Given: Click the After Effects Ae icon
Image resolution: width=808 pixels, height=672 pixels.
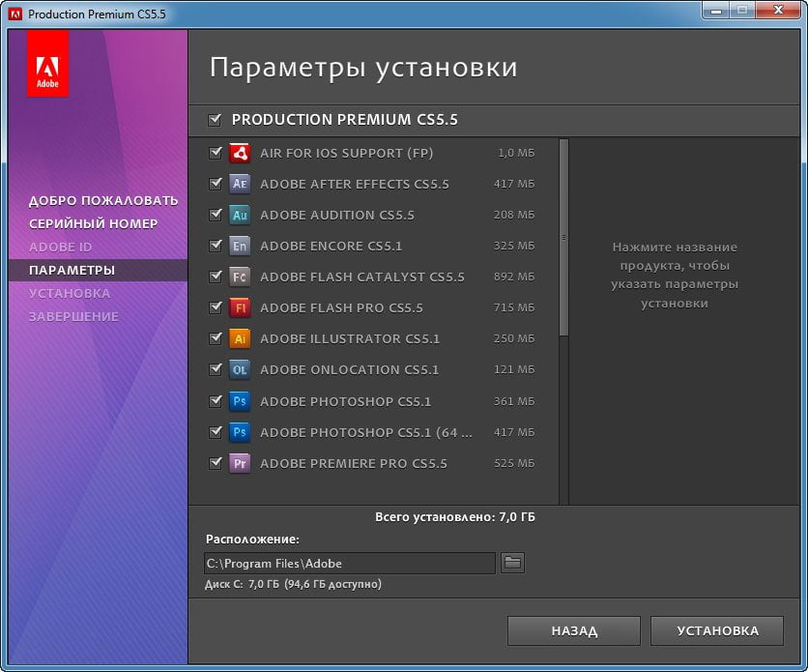Looking at the screenshot, I should click(x=240, y=184).
